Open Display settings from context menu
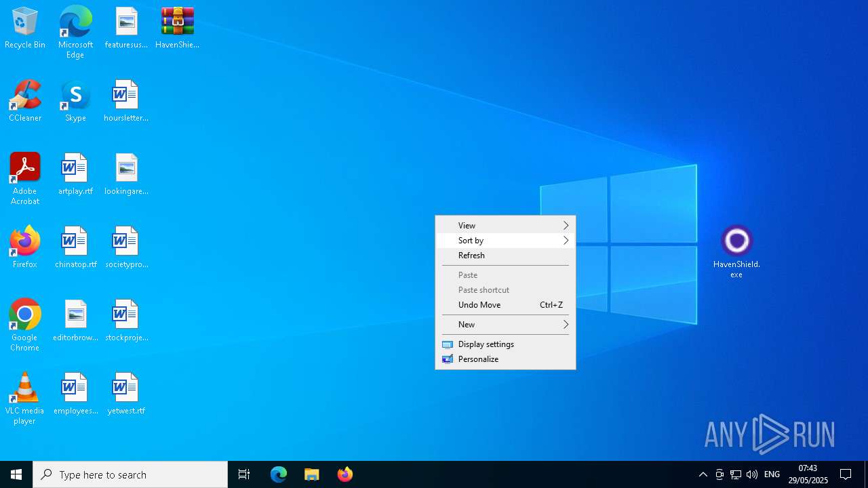The image size is (868, 488). (x=505, y=344)
